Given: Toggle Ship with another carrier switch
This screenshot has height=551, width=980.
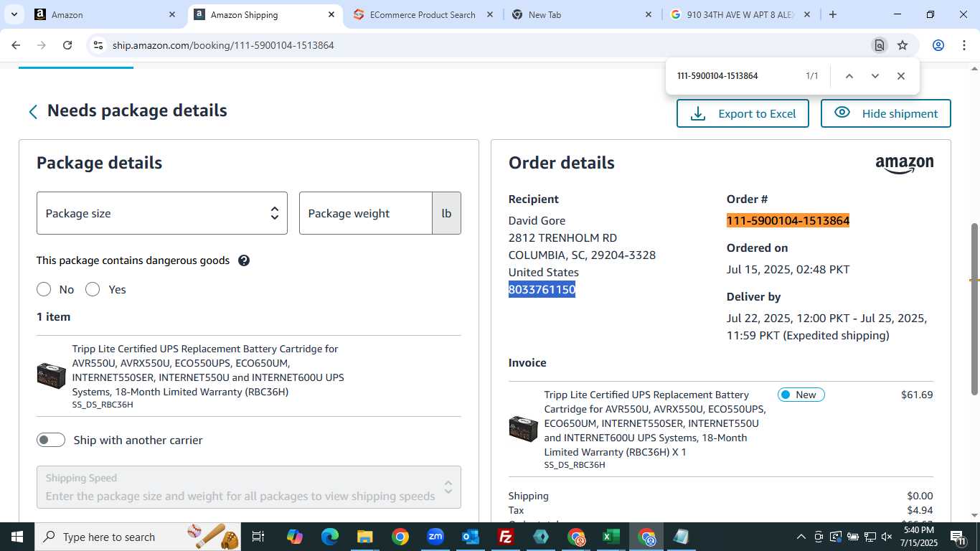Looking at the screenshot, I should (51, 440).
